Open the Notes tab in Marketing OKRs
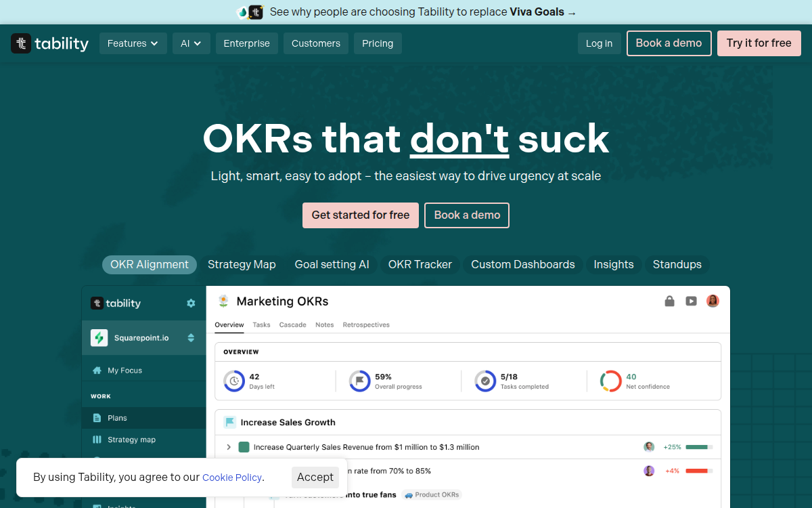 pyautogui.click(x=325, y=325)
